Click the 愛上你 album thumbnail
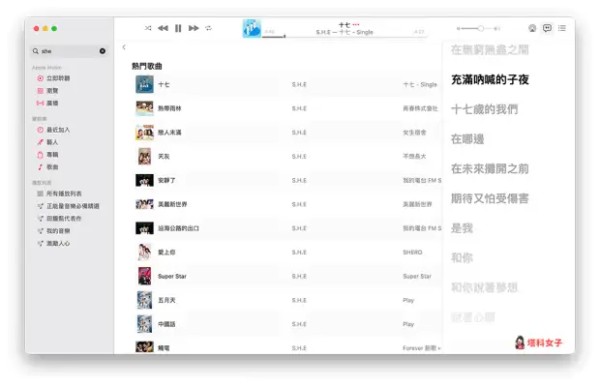The image size is (600, 387). click(145, 252)
